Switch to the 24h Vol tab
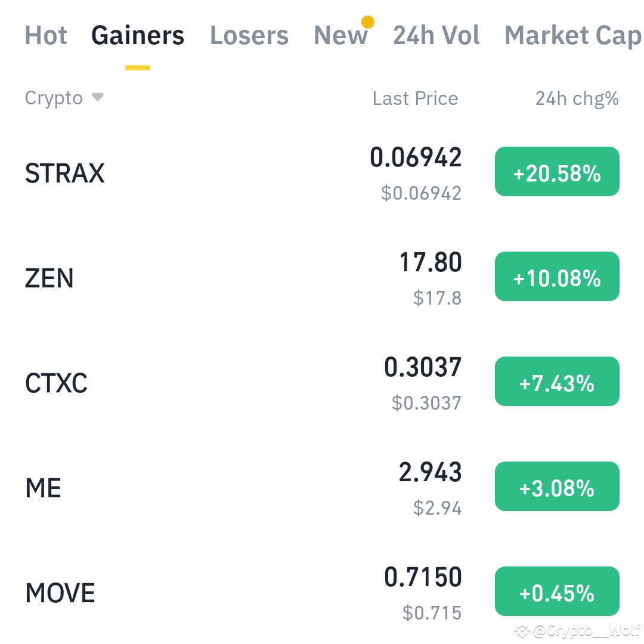Screen dimensions: 644x644 pos(436,36)
